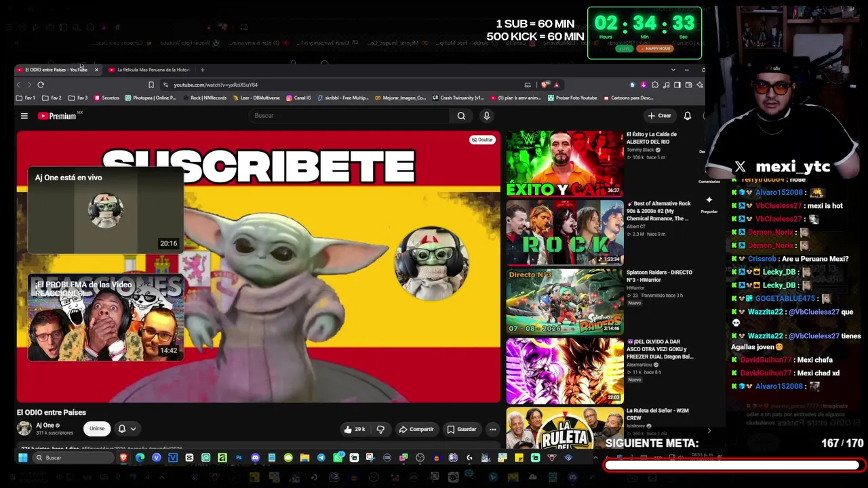Open the Leer - DBMultiverse bookmark
Image resolution: width=868 pixels, height=488 pixels.
pyautogui.click(x=256, y=98)
